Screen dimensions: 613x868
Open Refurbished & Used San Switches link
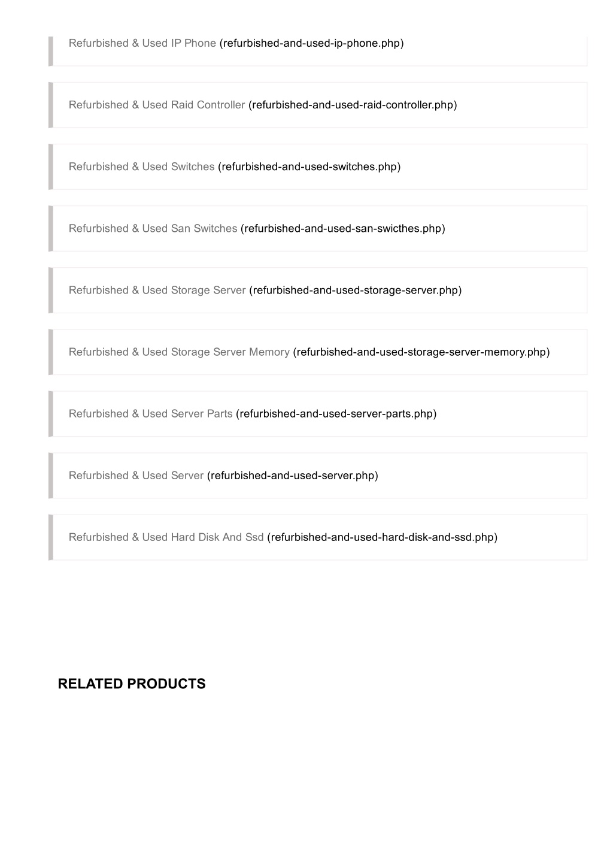[x=153, y=228]
